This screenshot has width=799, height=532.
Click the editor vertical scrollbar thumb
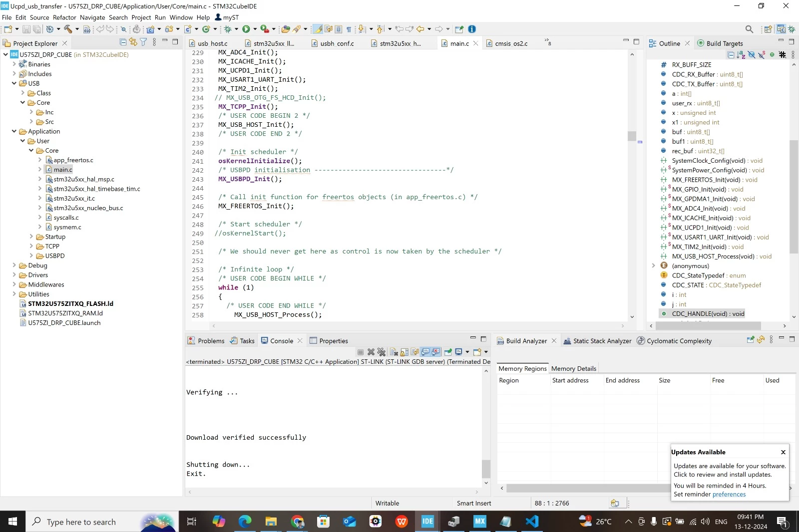coord(632,136)
